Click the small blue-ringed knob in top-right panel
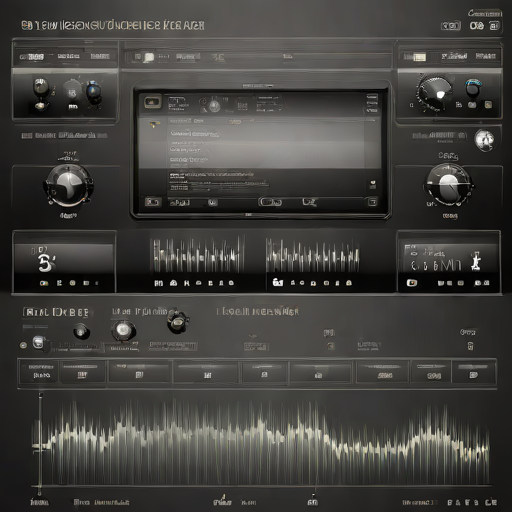 tap(473, 87)
